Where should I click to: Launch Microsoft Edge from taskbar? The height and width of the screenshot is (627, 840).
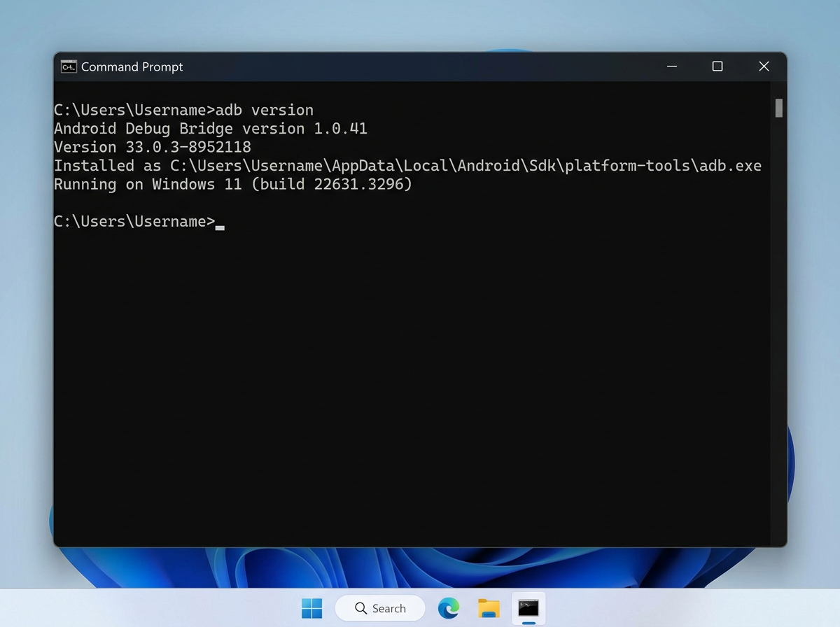[x=449, y=608]
